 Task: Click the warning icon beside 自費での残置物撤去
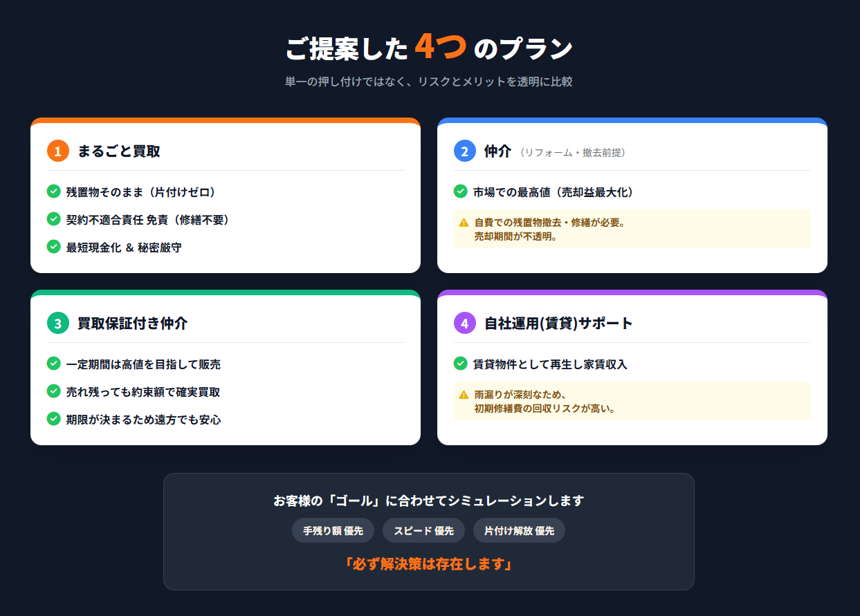tap(464, 223)
